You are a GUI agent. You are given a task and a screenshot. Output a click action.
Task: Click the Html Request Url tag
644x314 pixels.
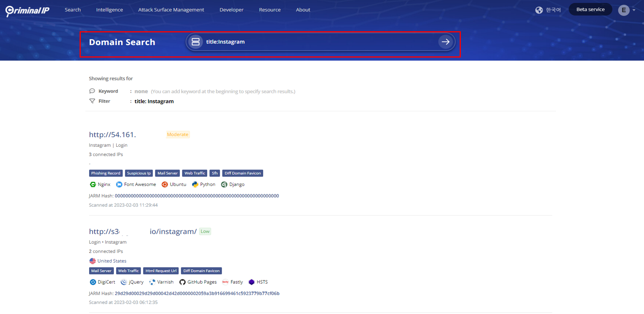(x=161, y=271)
